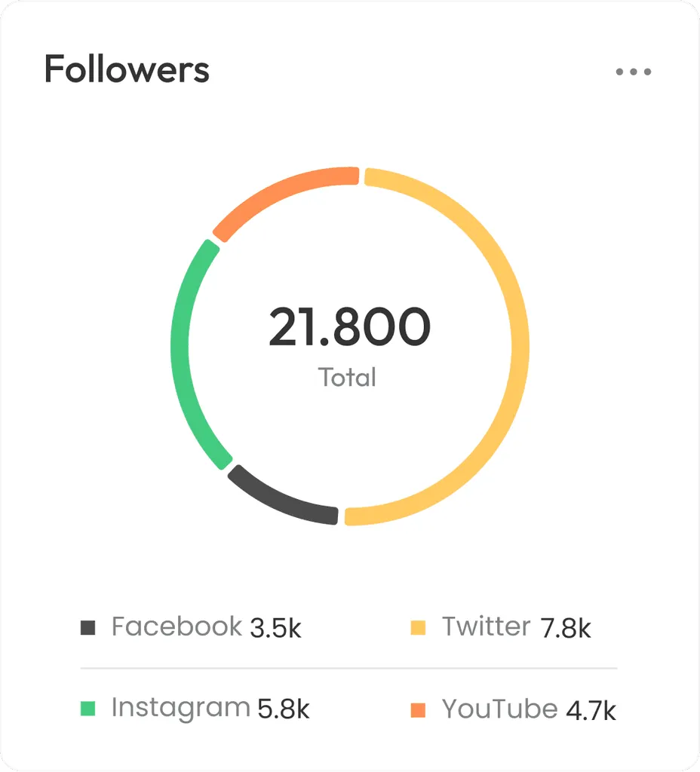Click the YouTube 4.7k follower count
The image size is (700, 772).
click(591, 709)
